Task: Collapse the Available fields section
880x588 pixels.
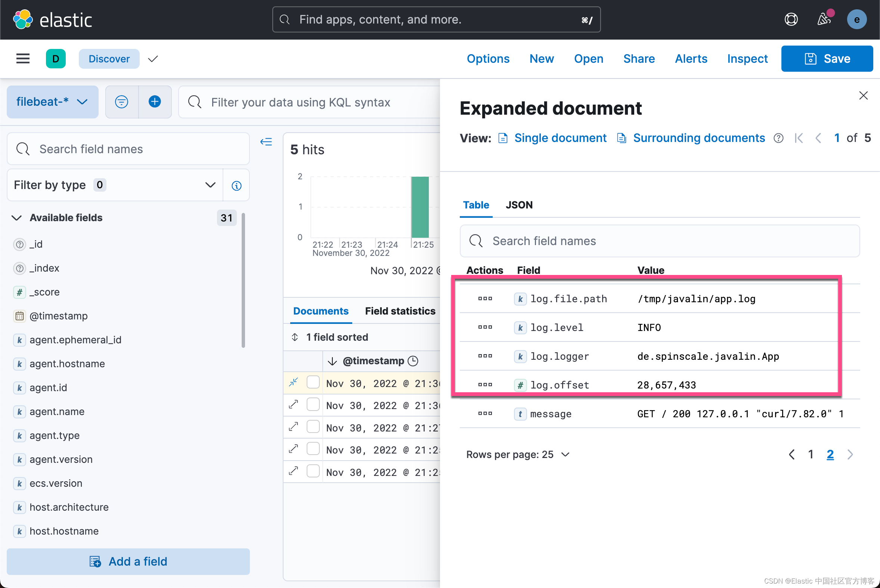Action: coord(16,218)
